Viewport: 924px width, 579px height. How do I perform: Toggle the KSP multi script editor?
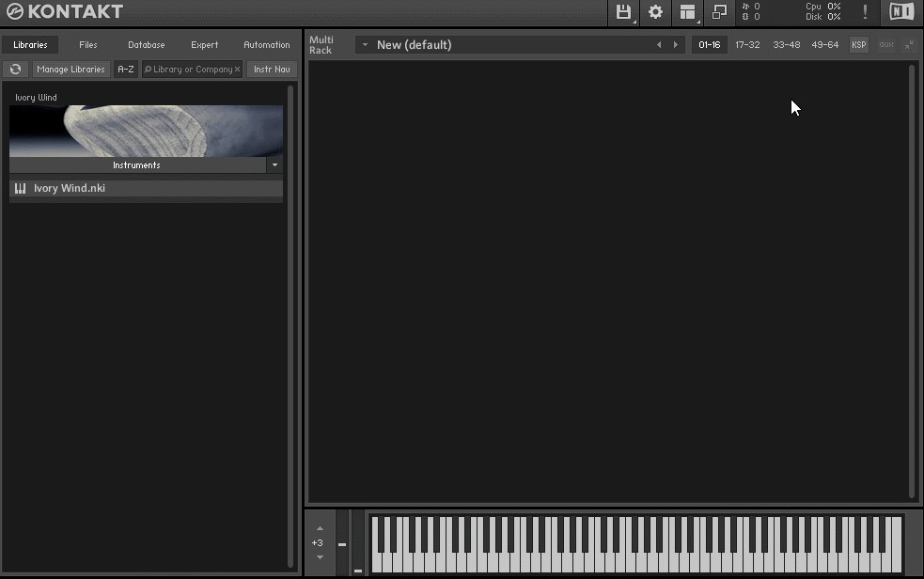[x=858, y=45]
